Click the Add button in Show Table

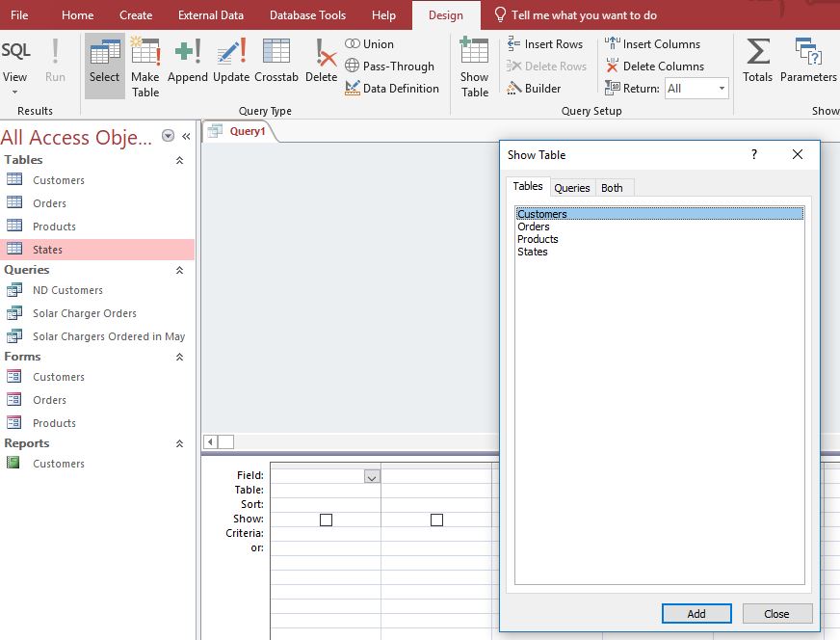[696, 614]
